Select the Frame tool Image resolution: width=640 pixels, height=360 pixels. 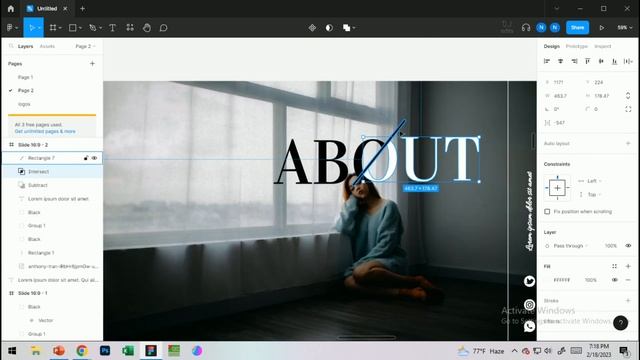(53, 28)
